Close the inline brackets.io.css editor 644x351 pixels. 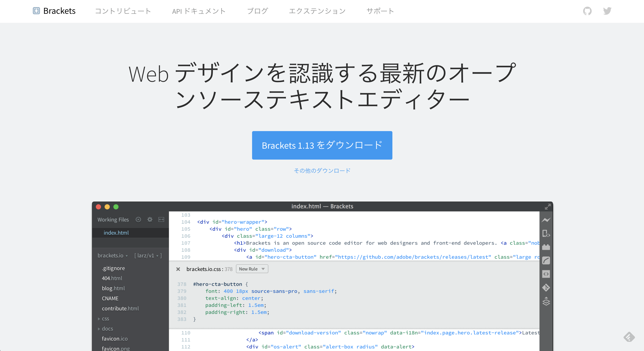click(x=178, y=269)
